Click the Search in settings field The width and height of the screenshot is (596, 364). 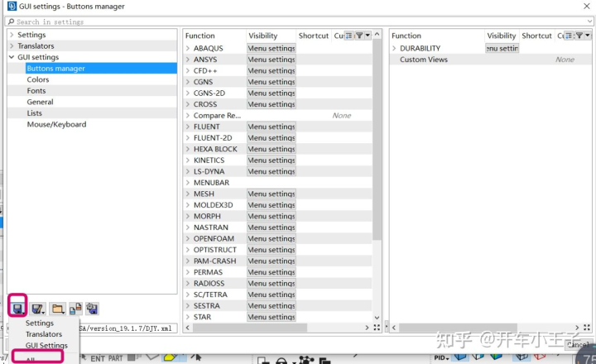pos(299,22)
